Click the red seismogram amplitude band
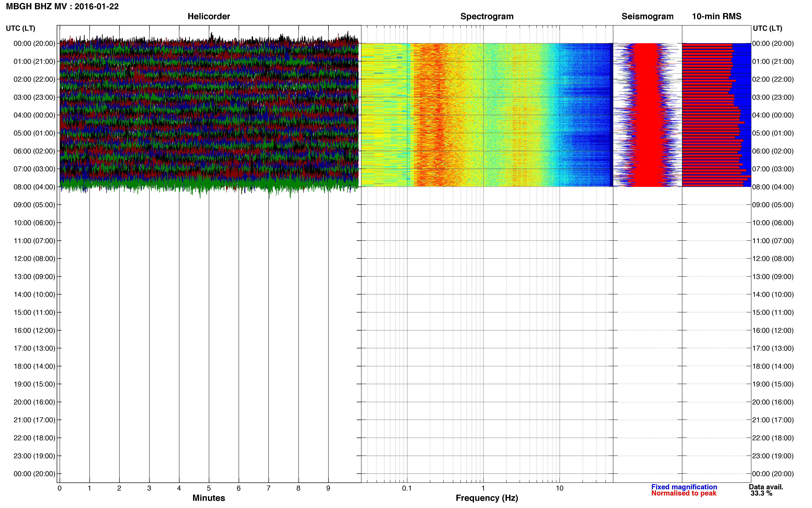This screenshot has width=812, height=508. [x=647, y=115]
